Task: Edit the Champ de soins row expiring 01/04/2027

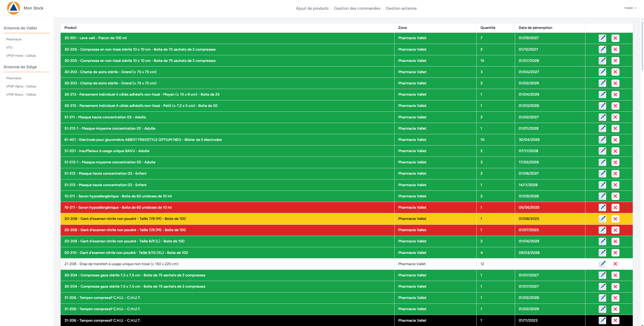Action: (602, 72)
